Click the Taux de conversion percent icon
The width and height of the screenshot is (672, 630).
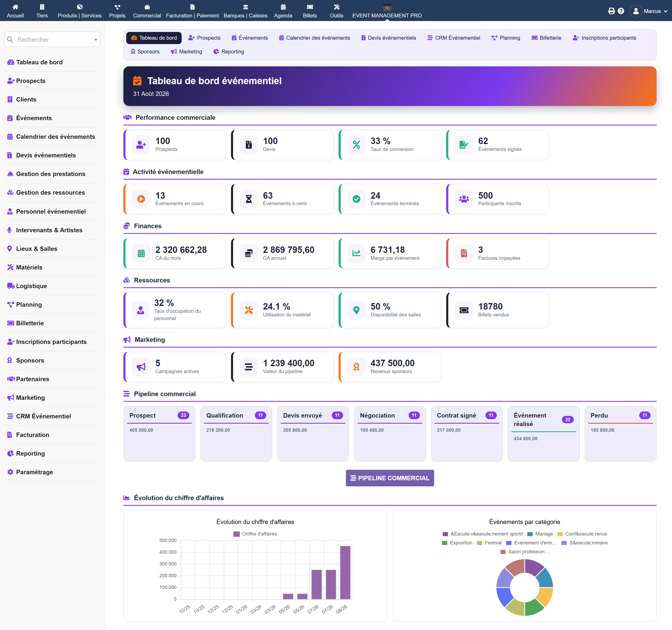coord(356,145)
